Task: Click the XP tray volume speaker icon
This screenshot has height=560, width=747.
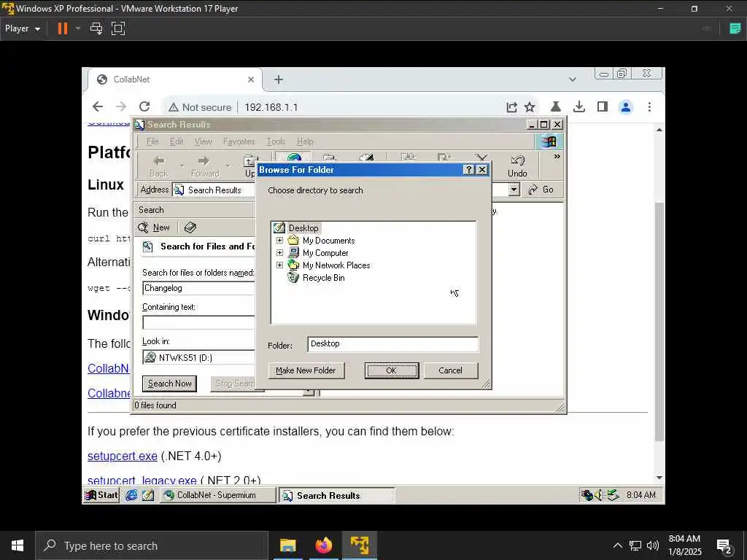Action: 598,495
